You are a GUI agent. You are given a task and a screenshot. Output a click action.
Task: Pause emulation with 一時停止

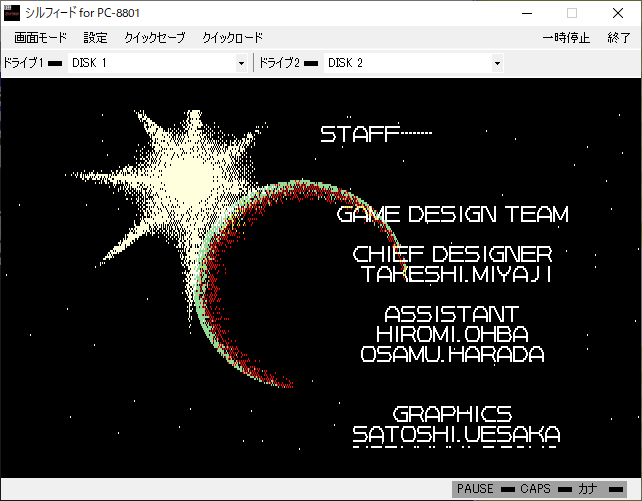click(566, 38)
